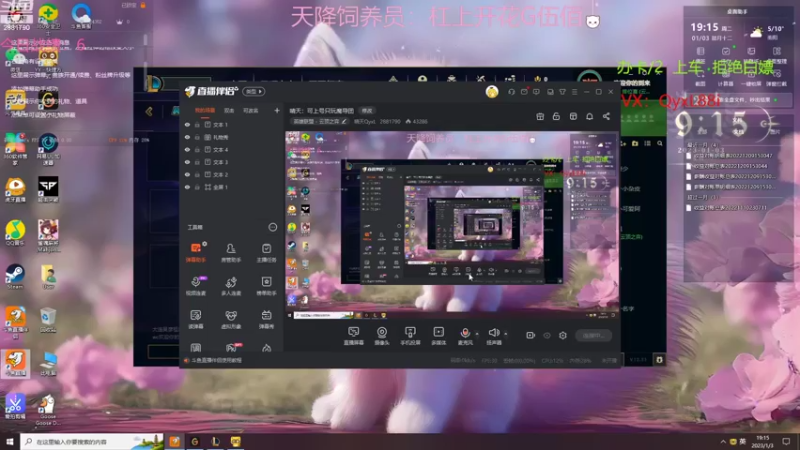This screenshot has height=450, width=800.
Task: Click the 修改 edit title button
Action: pyautogui.click(x=367, y=111)
